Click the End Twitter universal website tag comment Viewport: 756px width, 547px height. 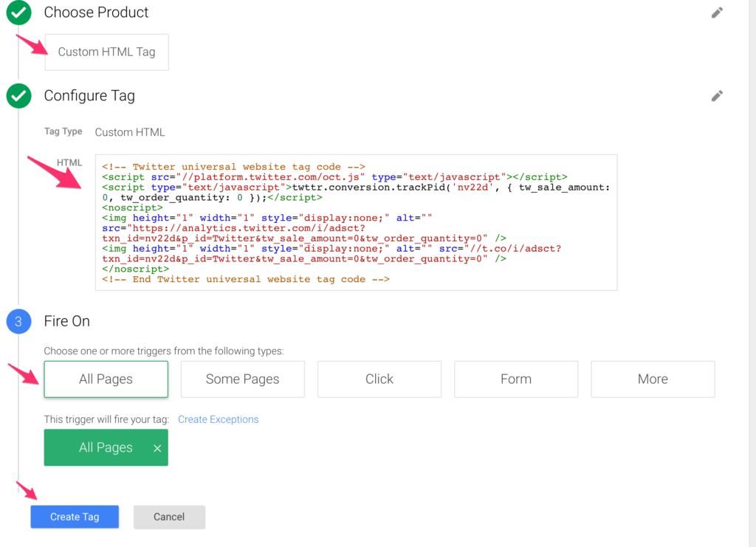[246, 279]
